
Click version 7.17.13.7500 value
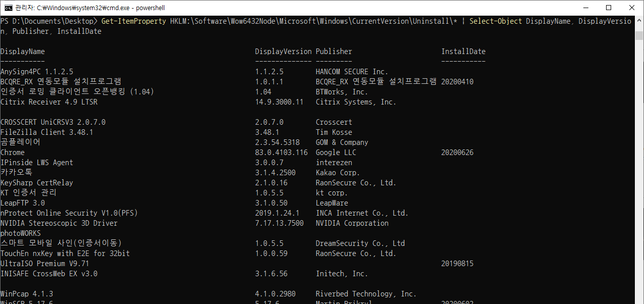click(x=280, y=223)
